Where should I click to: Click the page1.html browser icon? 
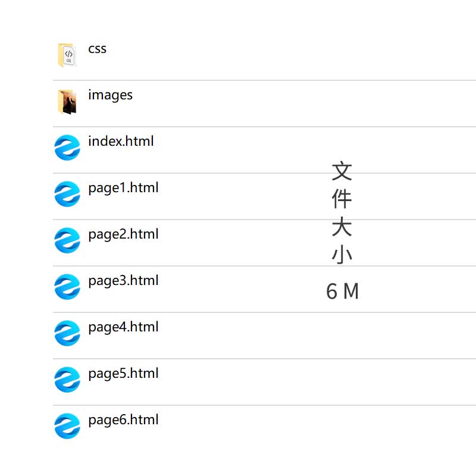(x=67, y=194)
